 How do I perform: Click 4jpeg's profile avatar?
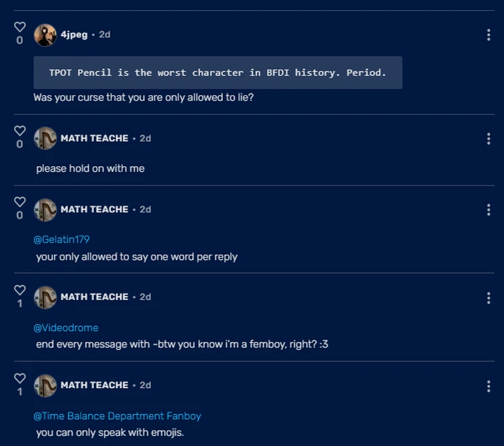click(45, 35)
